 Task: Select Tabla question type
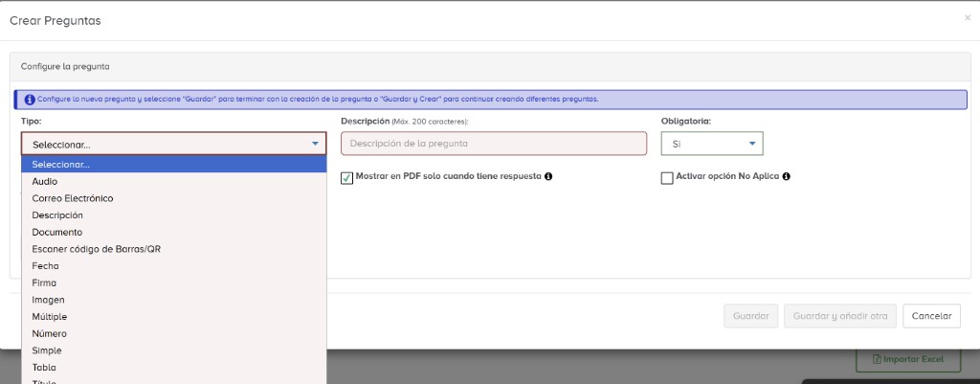tap(174, 367)
